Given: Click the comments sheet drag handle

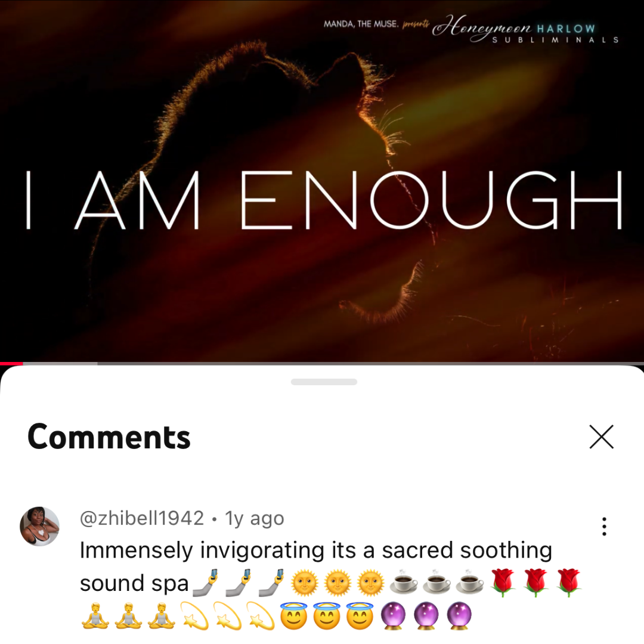Looking at the screenshot, I should [324, 382].
